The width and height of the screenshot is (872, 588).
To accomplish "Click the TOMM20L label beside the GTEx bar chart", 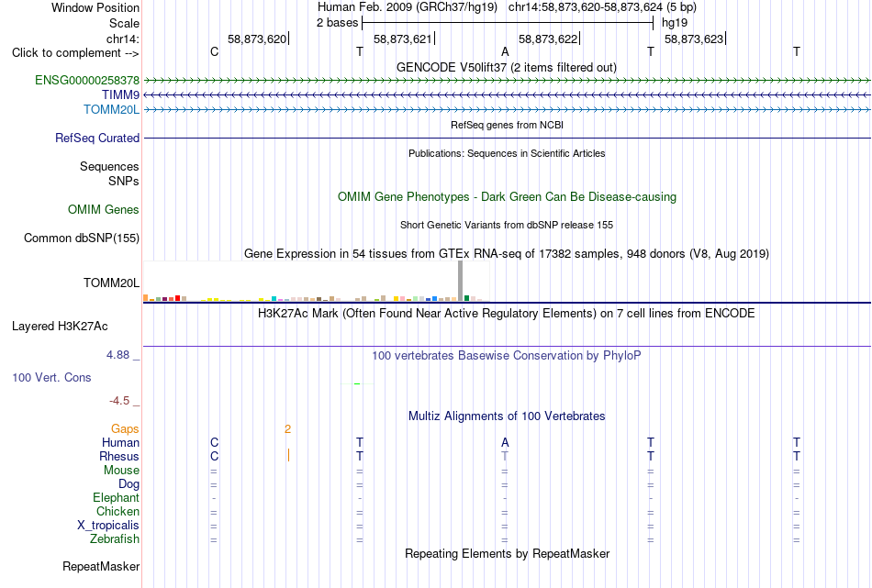I will click(x=111, y=283).
